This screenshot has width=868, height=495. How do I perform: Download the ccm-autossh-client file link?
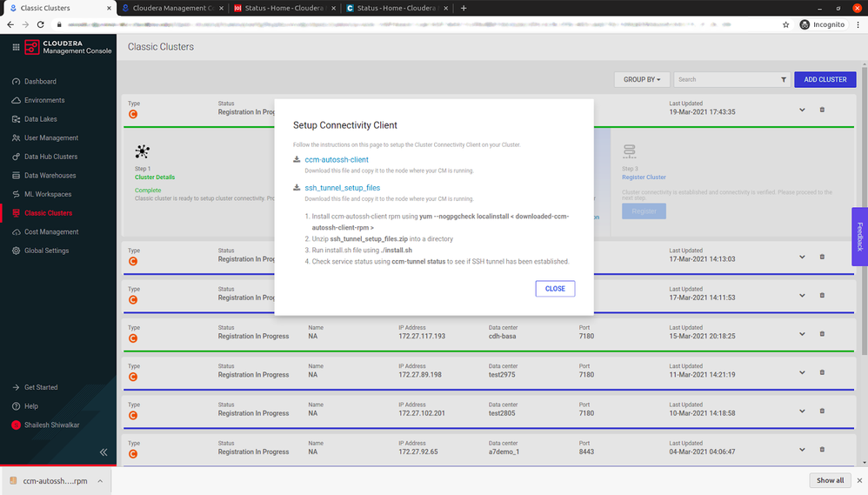coord(337,160)
